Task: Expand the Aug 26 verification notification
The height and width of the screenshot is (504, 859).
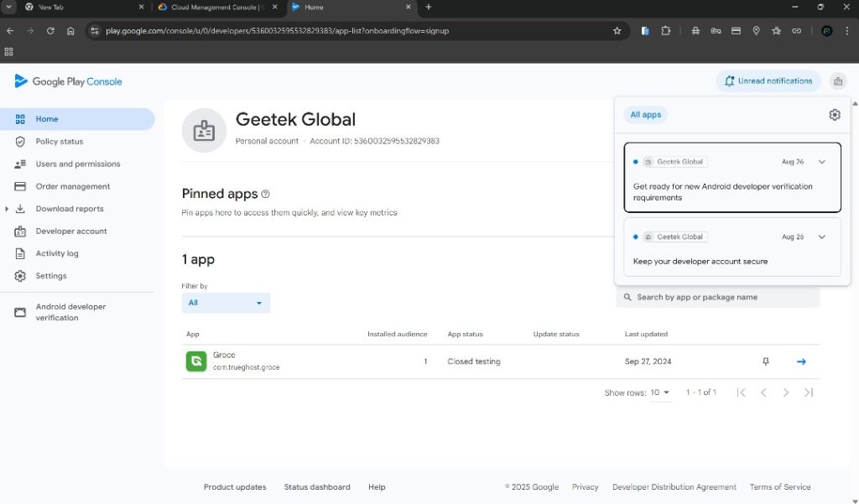Action: (821, 162)
